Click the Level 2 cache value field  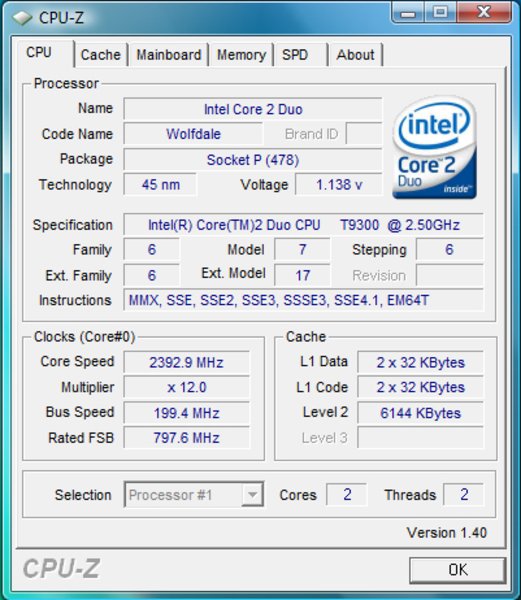[420, 413]
